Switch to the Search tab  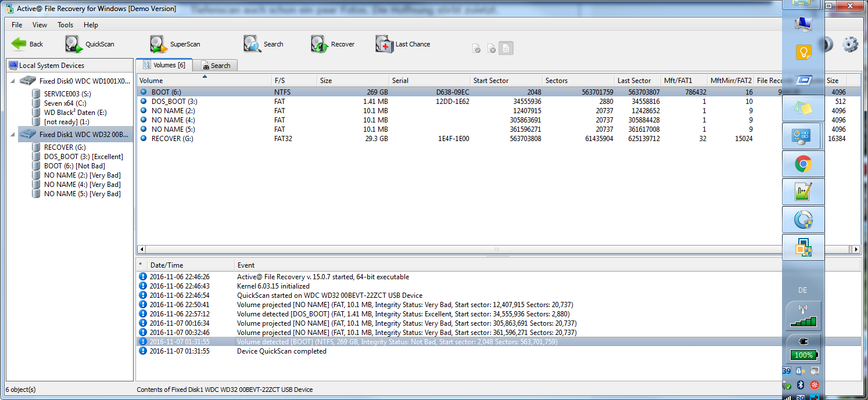click(x=215, y=66)
